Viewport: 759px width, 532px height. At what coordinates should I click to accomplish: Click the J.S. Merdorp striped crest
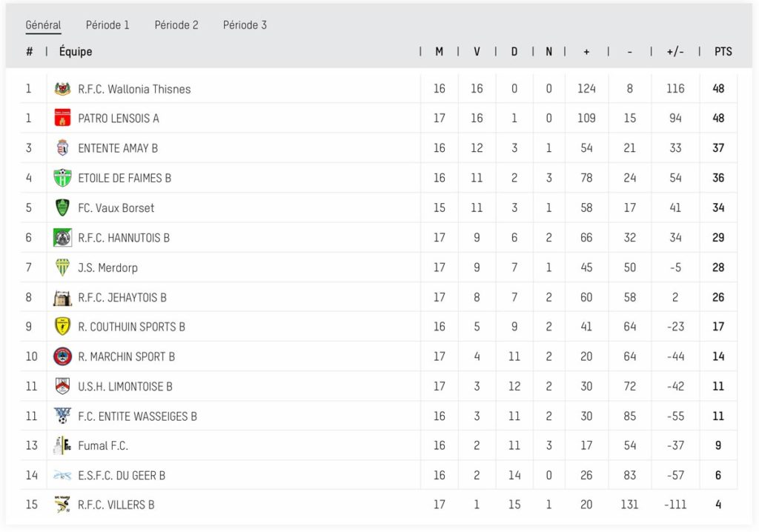[62, 267]
